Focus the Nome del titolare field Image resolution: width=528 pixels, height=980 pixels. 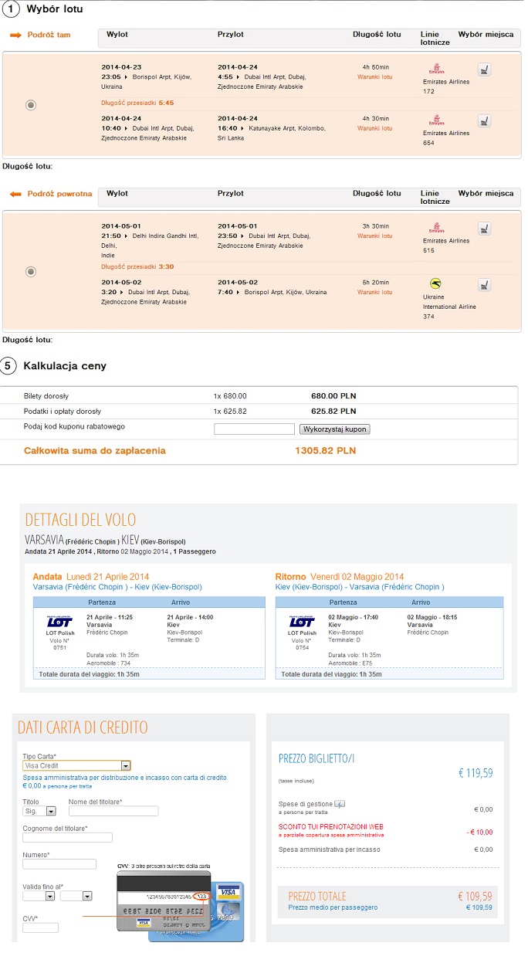113,811
